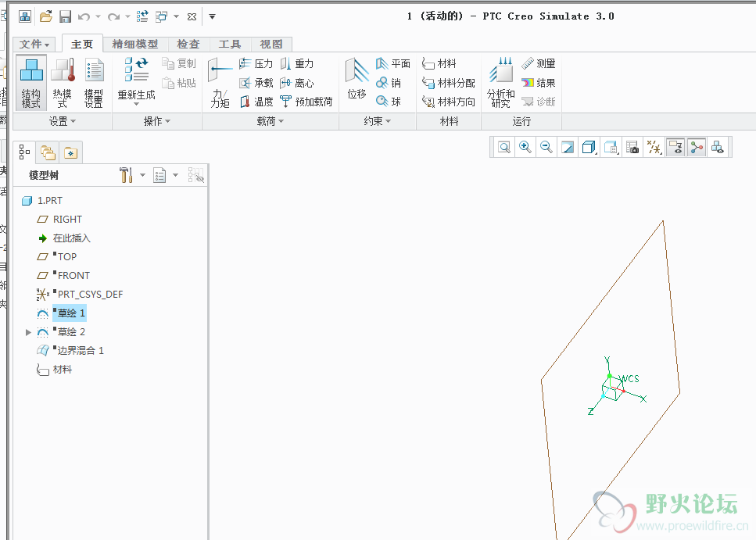Expand 操作 group dropdown
The height and width of the screenshot is (540, 756).
[157, 121]
